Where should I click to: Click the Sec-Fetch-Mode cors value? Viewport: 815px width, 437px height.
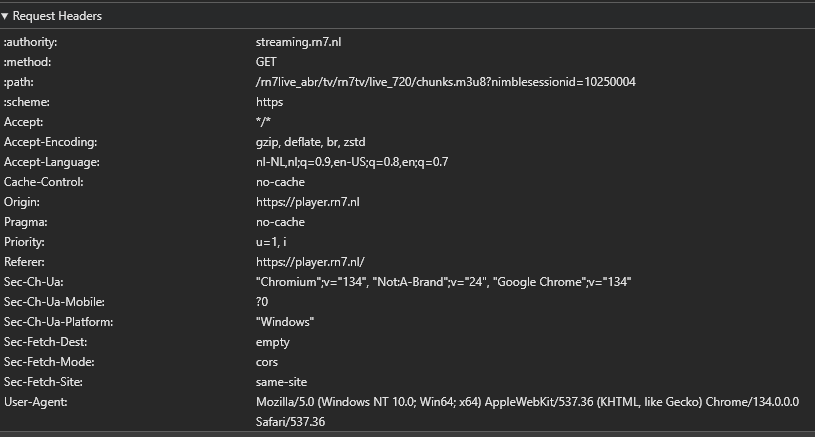click(267, 362)
